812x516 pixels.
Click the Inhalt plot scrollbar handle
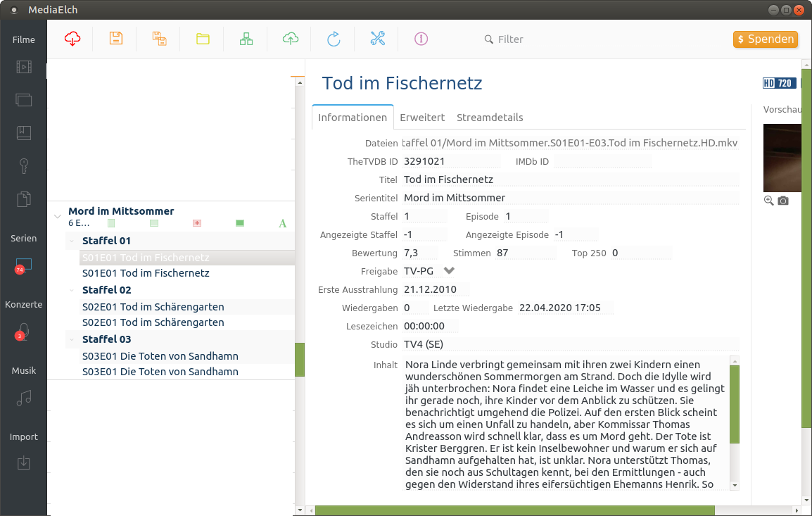pyautogui.click(x=735, y=404)
